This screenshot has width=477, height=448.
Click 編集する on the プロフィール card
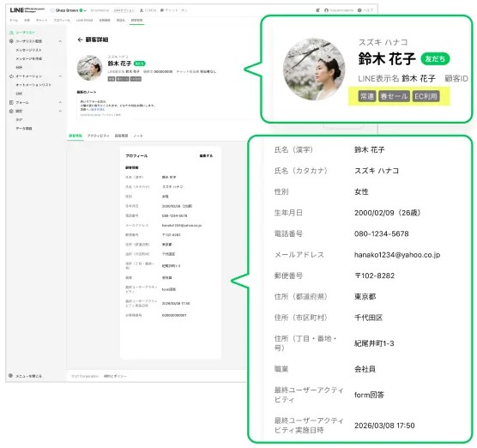[206, 156]
